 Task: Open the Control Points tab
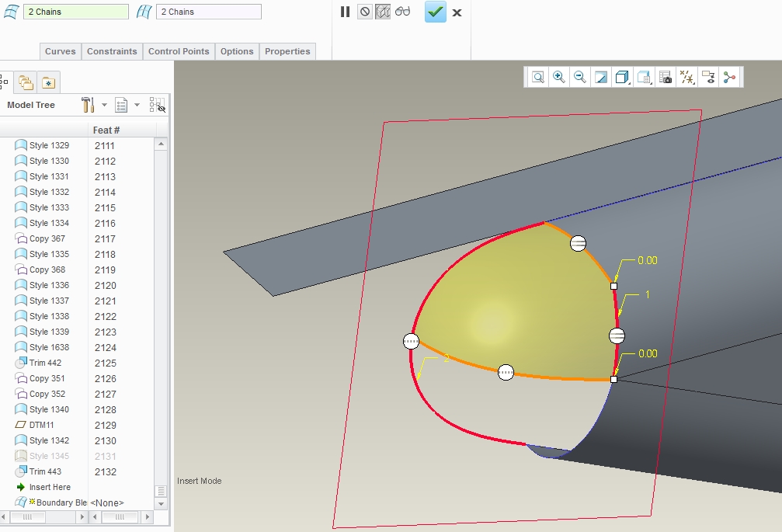(x=179, y=51)
